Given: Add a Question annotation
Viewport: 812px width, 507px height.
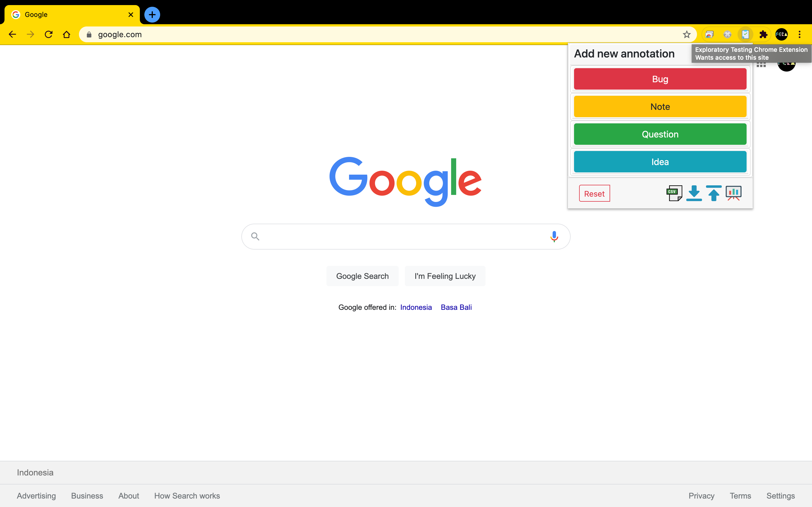Looking at the screenshot, I should (660, 134).
